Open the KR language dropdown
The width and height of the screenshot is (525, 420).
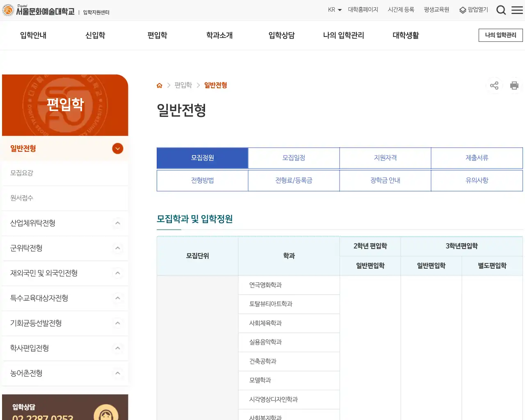pos(335,10)
